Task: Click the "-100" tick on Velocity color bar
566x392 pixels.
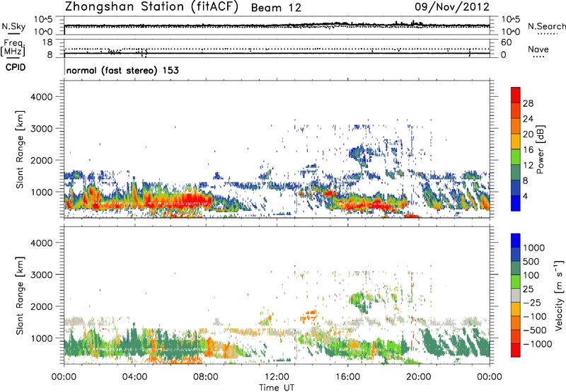Action: pos(535,316)
